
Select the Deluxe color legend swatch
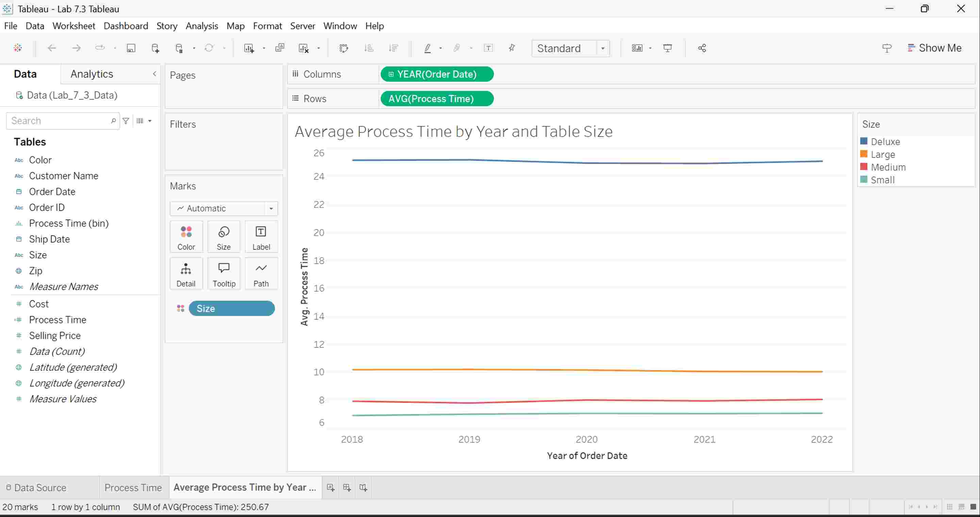864,141
